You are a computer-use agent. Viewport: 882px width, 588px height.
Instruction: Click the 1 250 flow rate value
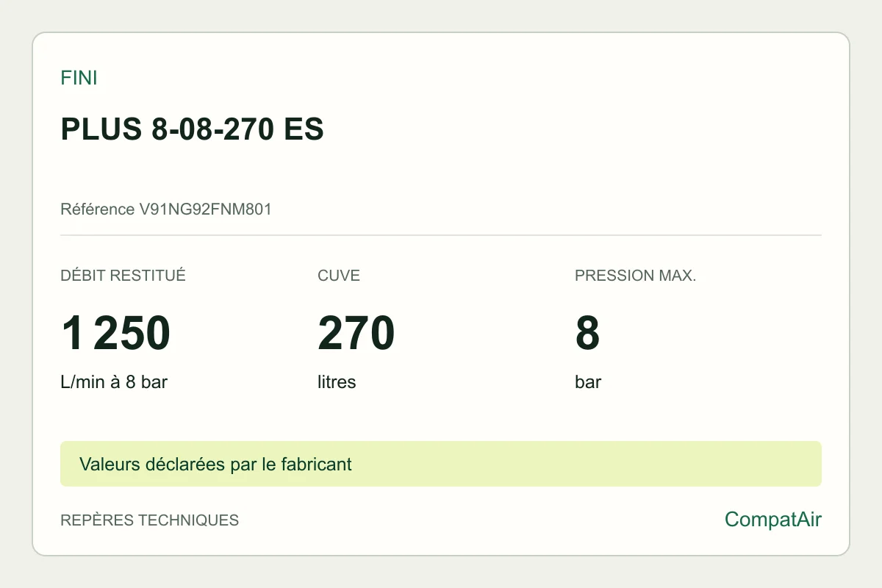(x=115, y=333)
